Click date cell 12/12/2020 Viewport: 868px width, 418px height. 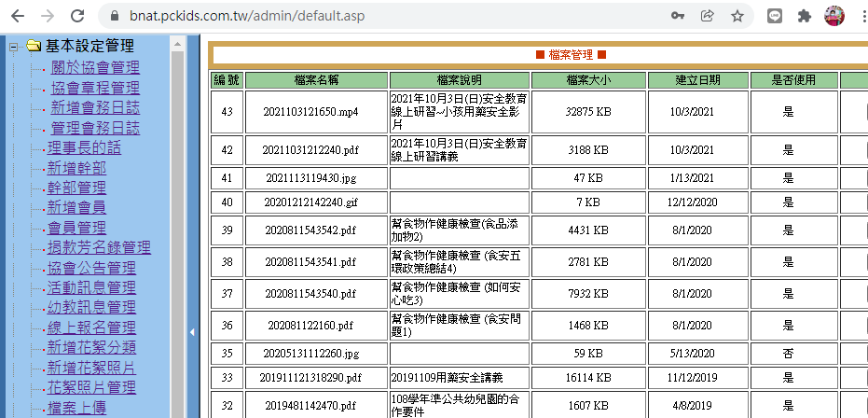[693, 202]
